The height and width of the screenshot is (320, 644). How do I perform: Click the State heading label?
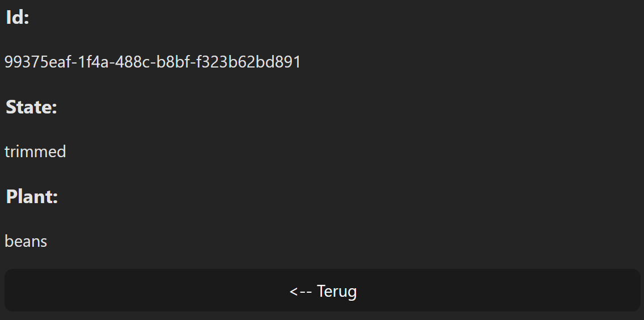pyautogui.click(x=32, y=107)
